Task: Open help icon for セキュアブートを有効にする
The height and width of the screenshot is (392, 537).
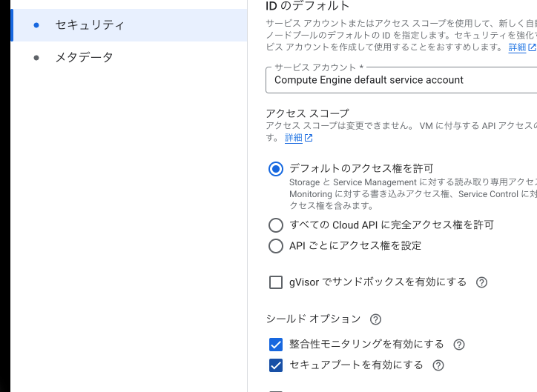Action: 438,365
